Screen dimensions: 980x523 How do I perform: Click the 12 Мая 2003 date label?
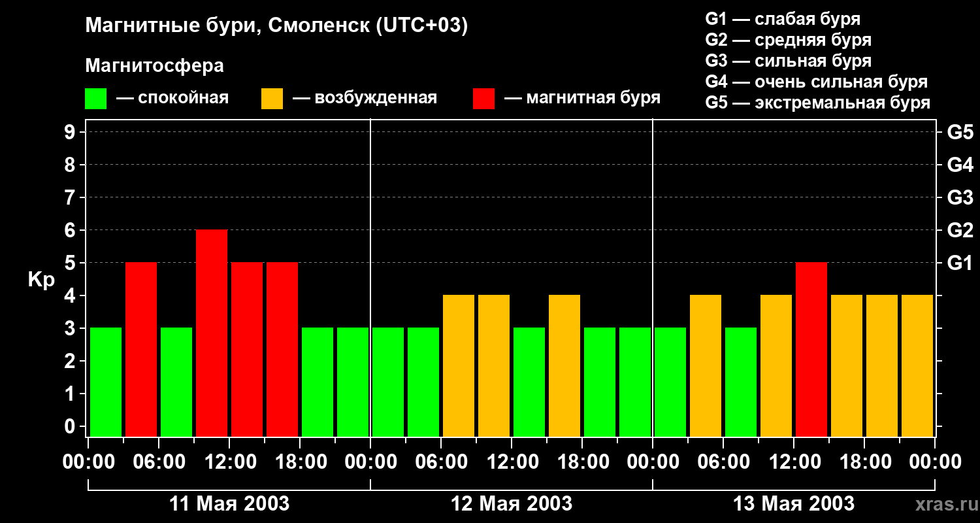pyautogui.click(x=512, y=503)
